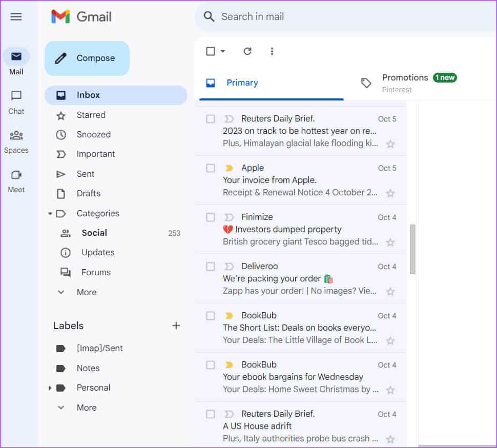The image size is (497, 448).
Task: Open the Important folder
Action: tap(95, 154)
